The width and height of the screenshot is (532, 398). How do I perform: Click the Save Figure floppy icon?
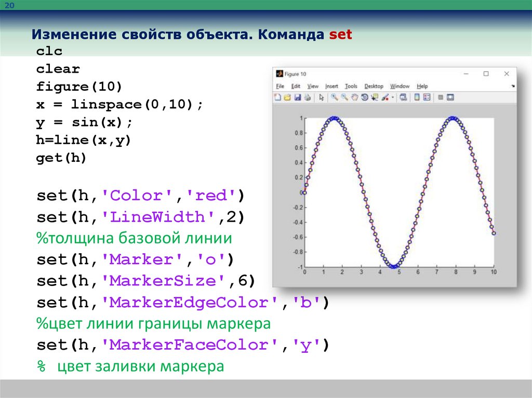298,98
